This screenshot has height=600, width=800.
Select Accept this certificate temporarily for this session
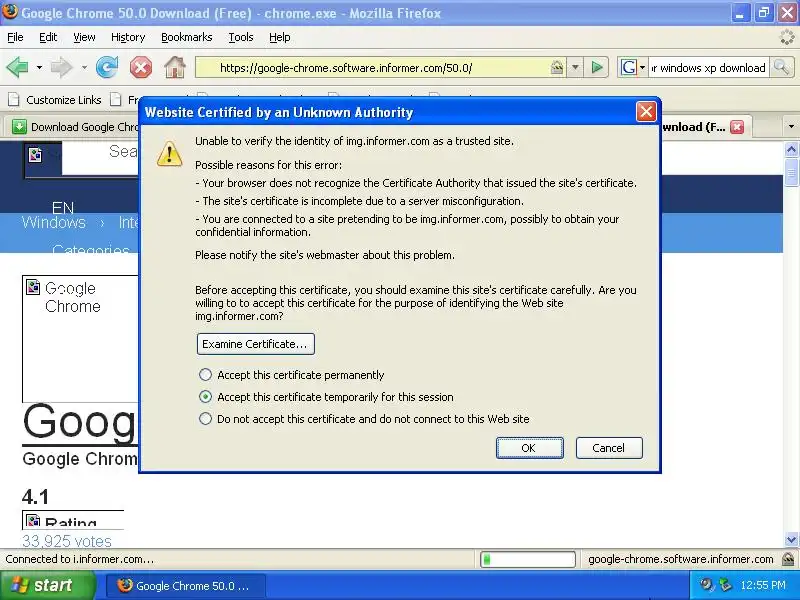[x=205, y=397]
